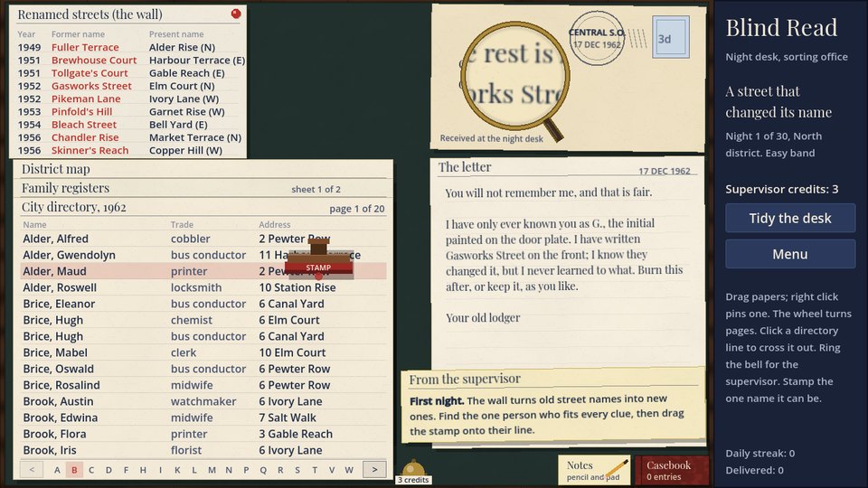Jump to directory letter N
The height and width of the screenshot is (488, 868).
pos(229,470)
